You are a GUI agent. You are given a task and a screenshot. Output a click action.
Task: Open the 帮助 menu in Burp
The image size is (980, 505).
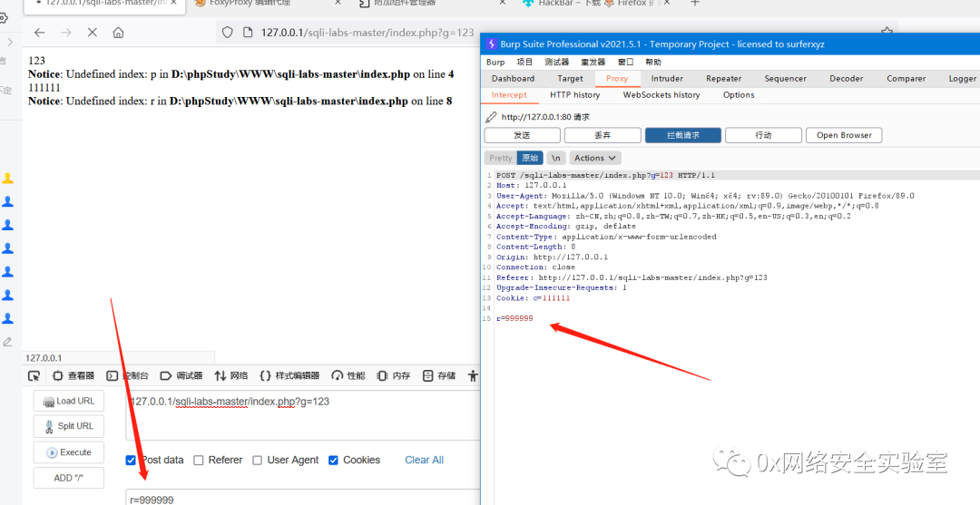tap(653, 62)
